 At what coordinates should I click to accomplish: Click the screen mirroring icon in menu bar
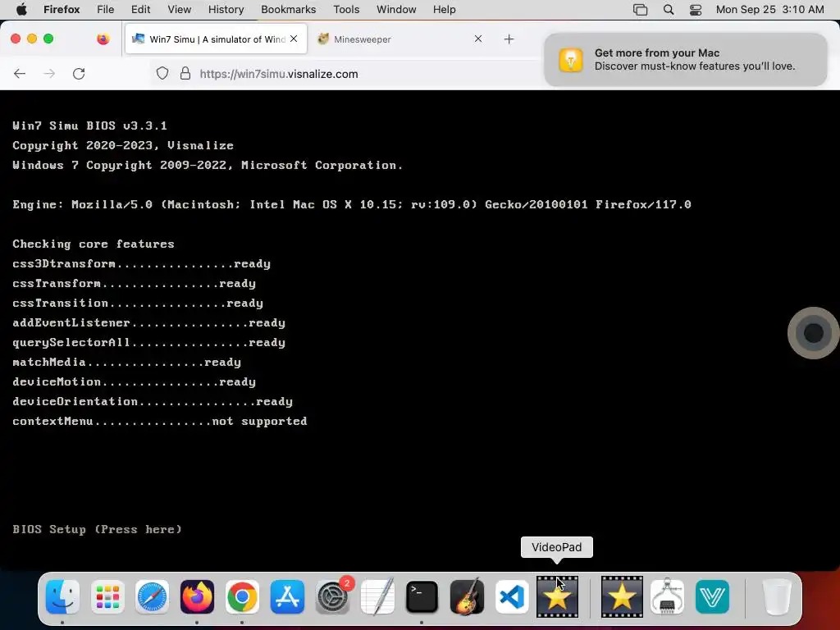coord(640,10)
